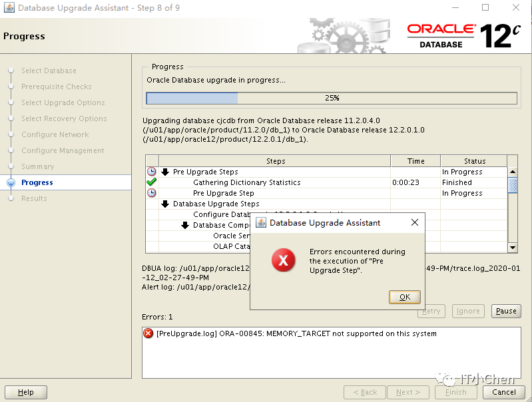The height and width of the screenshot is (402, 532).
Task: Click the Errors: 1 label
Action: [x=157, y=317]
